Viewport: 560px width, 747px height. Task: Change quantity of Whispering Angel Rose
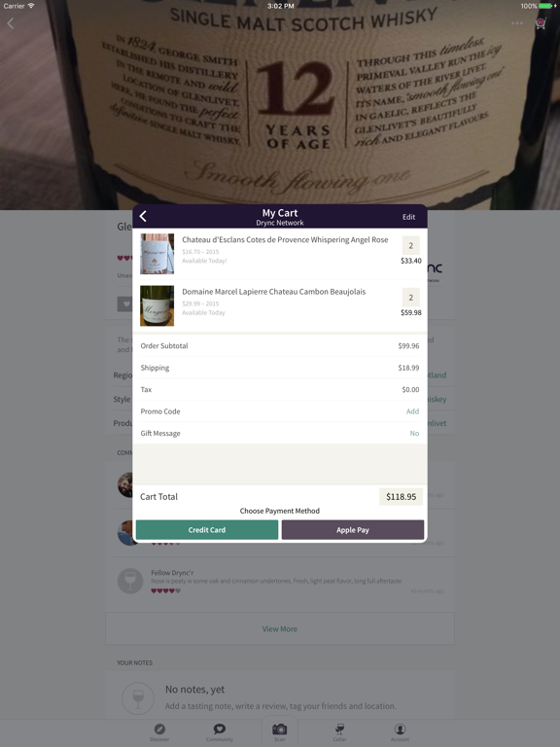point(411,245)
